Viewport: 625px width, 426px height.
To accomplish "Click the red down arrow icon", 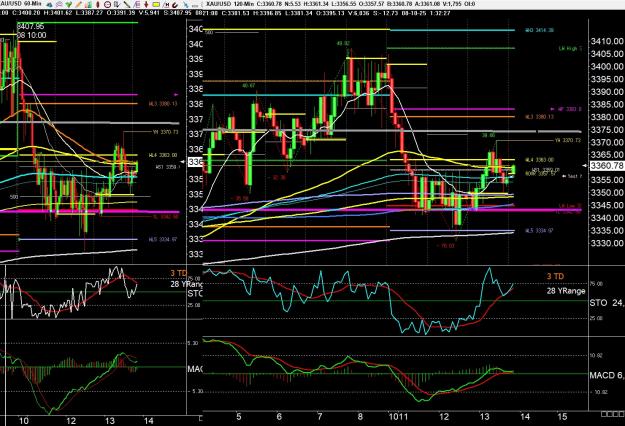I will [x=146, y=5].
